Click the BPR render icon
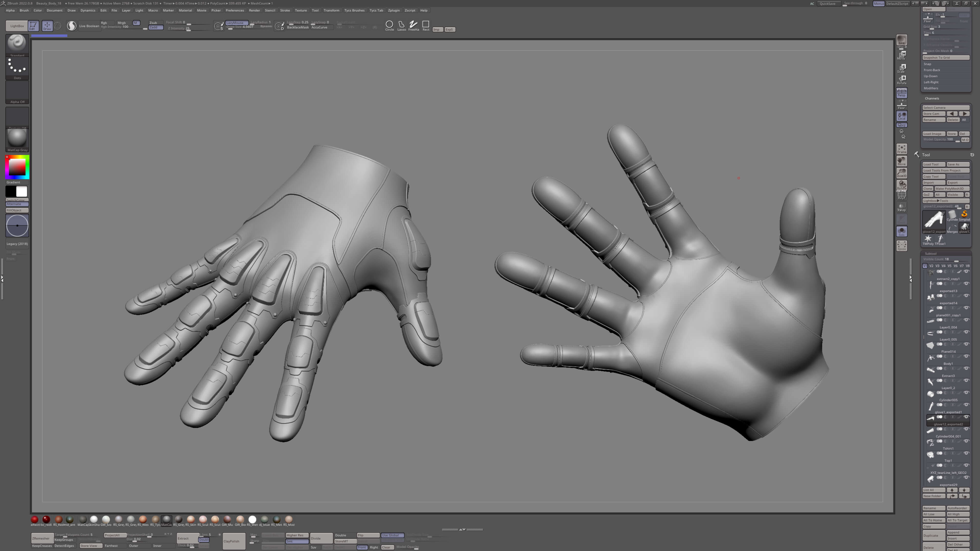 point(901,40)
